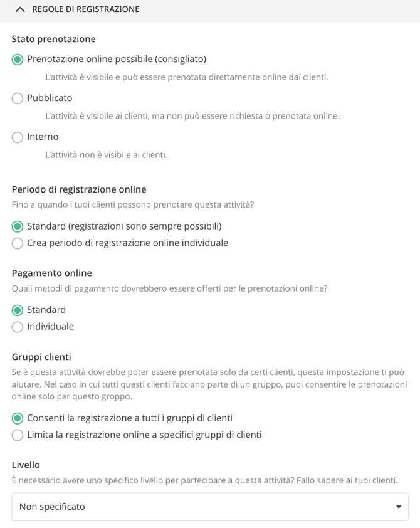Viewport: 420px width, 528px height.
Task: Choose Crea periodo di registrazione online individuale
Action: 18,243
